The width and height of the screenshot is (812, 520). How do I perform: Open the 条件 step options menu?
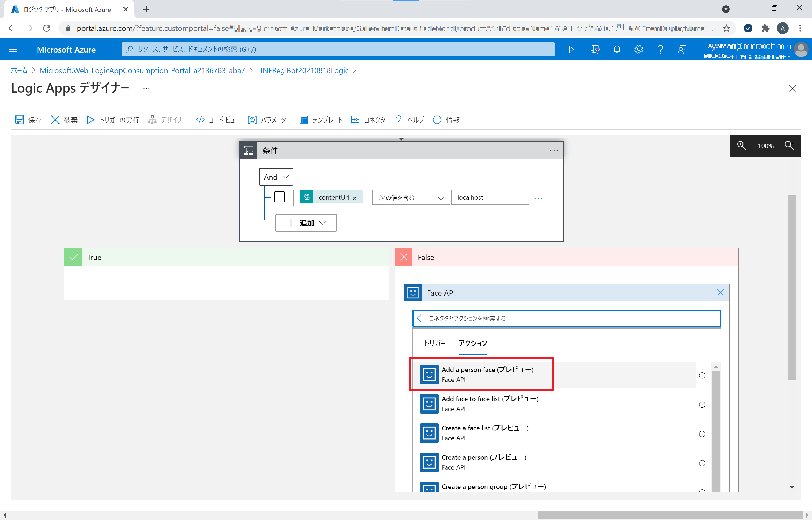(554, 150)
